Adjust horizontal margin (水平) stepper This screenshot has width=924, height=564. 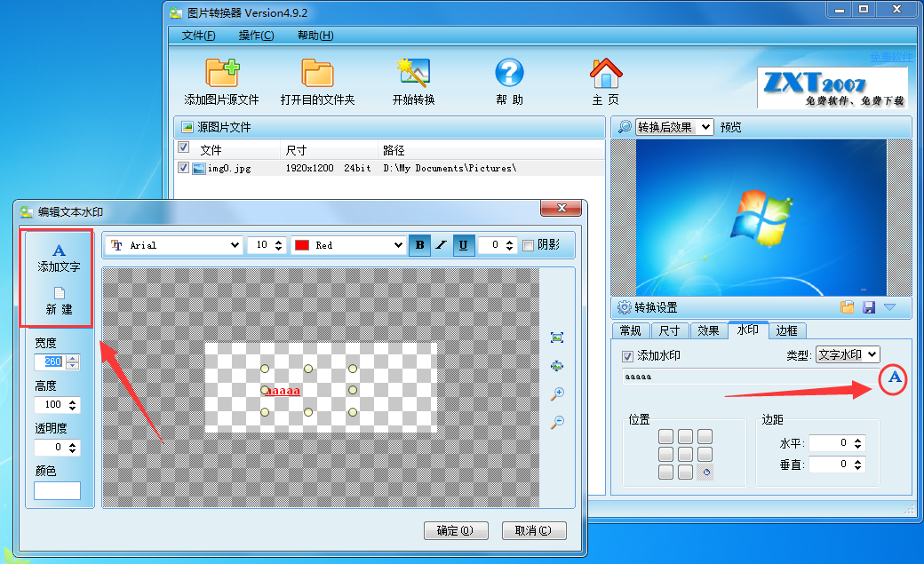click(857, 443)
